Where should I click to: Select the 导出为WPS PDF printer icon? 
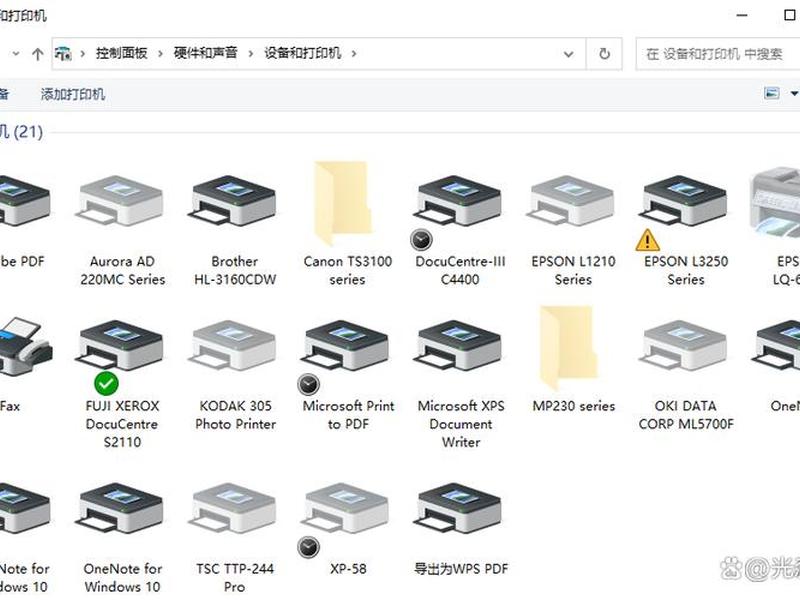459,508
